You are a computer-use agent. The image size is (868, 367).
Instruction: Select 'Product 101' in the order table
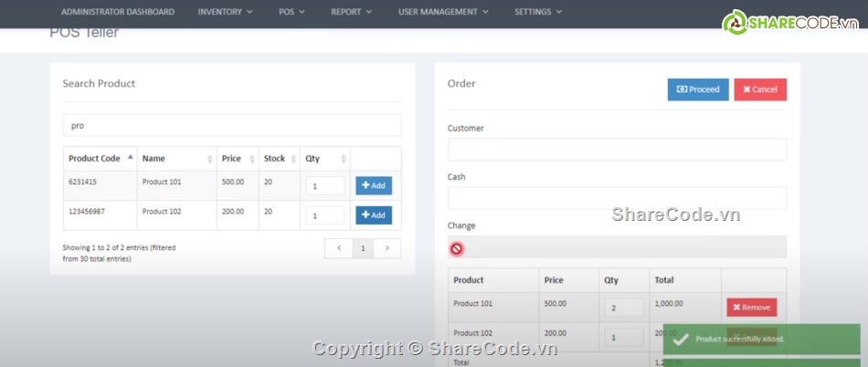(472, 303)
